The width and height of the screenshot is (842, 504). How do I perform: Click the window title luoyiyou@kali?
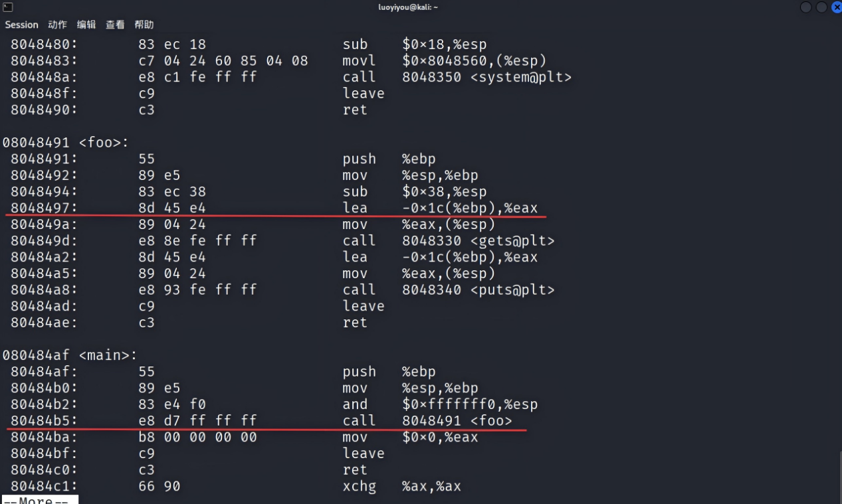pyautogui.click(x=408, y=7)
